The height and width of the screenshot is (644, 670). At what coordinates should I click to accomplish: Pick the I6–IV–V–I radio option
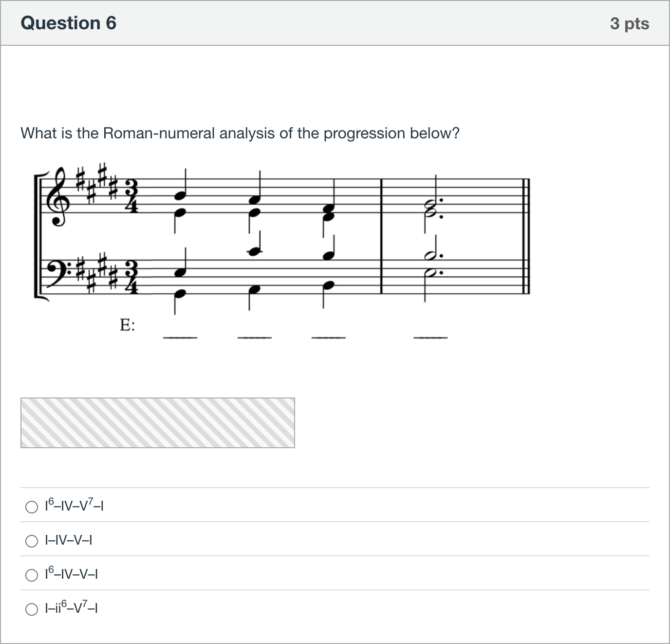coord(32,575)
